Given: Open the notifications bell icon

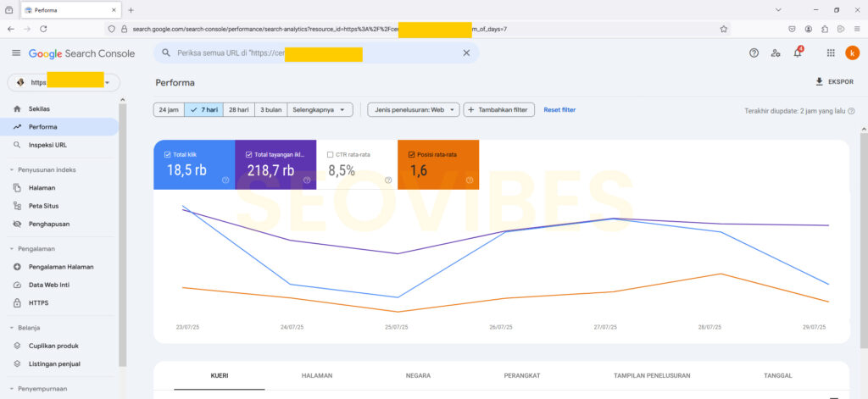Looking at the screenshot, I should tap(797, 53).
